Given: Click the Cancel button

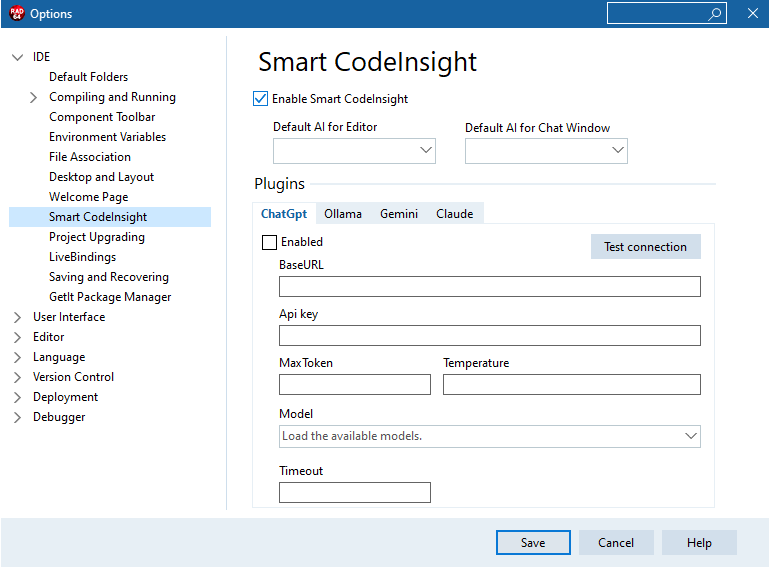Looking at the screenshot, I should (x=616, y=542).
